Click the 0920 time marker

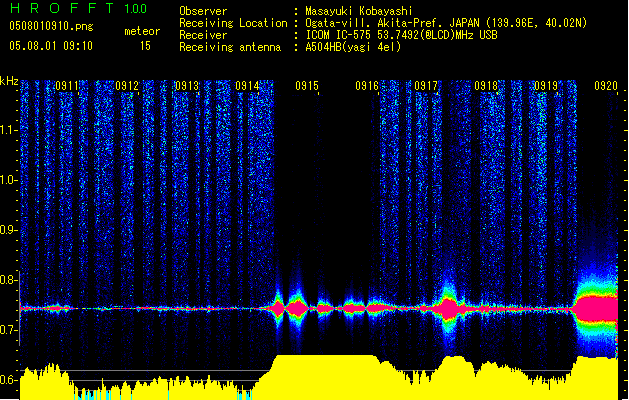[606, 86]
